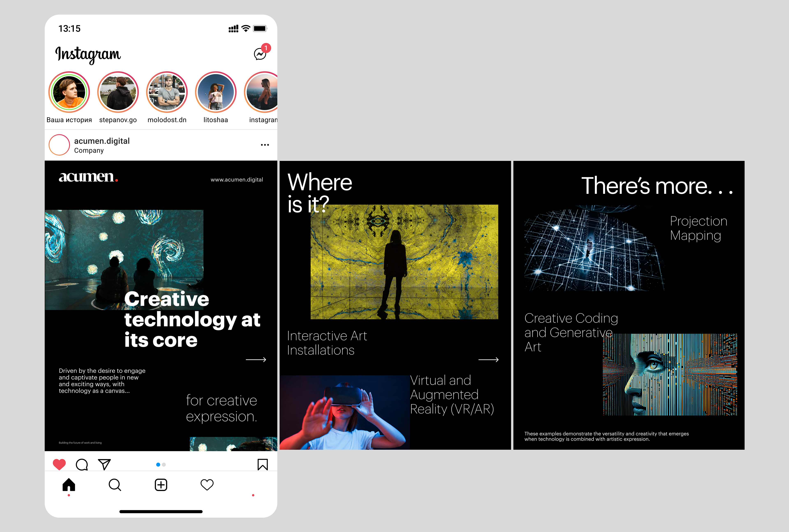Go to Home tab
This screenshot has height=532, width=789.
point(69,485)
